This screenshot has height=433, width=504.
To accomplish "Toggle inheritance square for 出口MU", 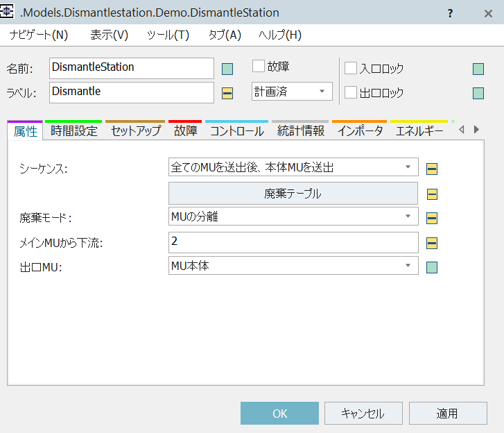I will pos(432,267).
